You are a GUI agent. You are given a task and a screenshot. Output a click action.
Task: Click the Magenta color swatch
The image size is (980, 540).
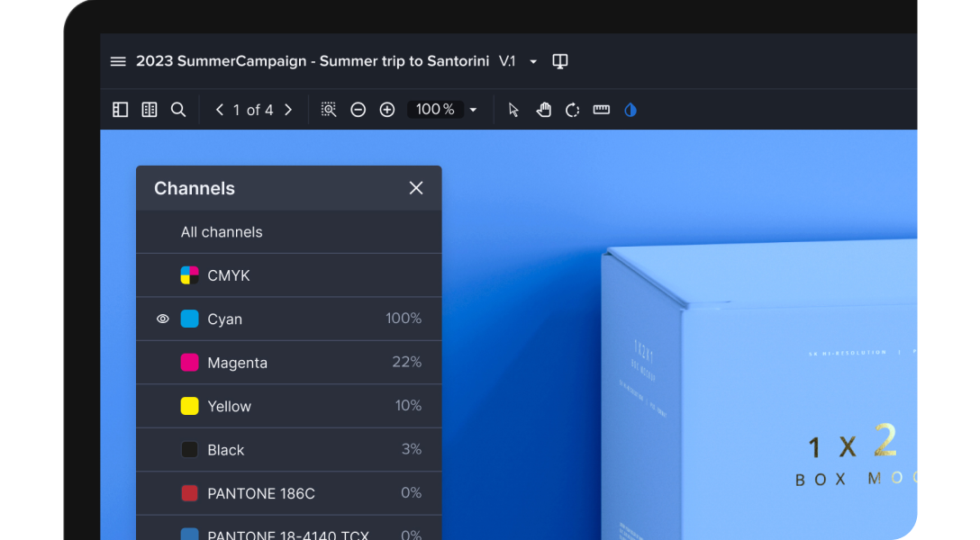[x=189, y=363]
